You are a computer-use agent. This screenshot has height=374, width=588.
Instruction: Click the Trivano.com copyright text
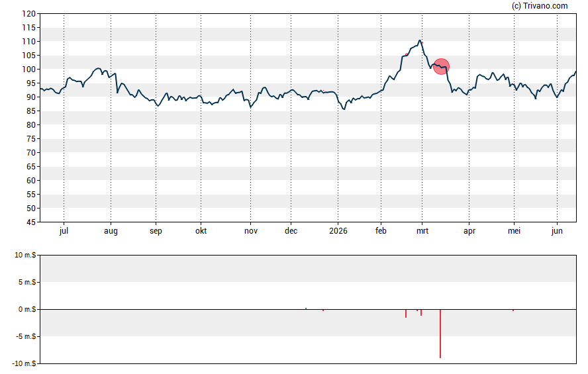point(540,5)
